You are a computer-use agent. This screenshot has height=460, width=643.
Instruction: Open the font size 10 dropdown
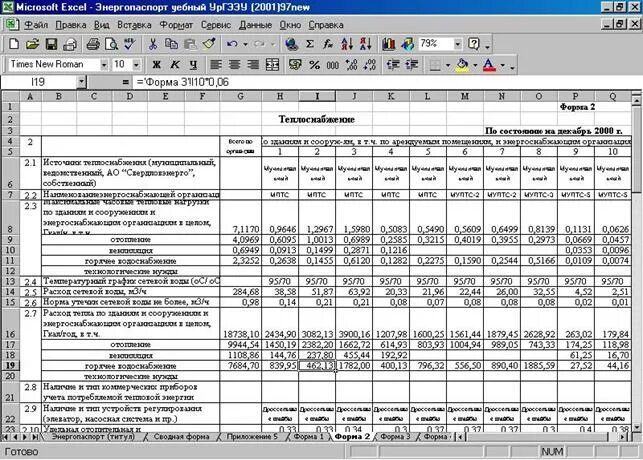(x=136, y=65)
